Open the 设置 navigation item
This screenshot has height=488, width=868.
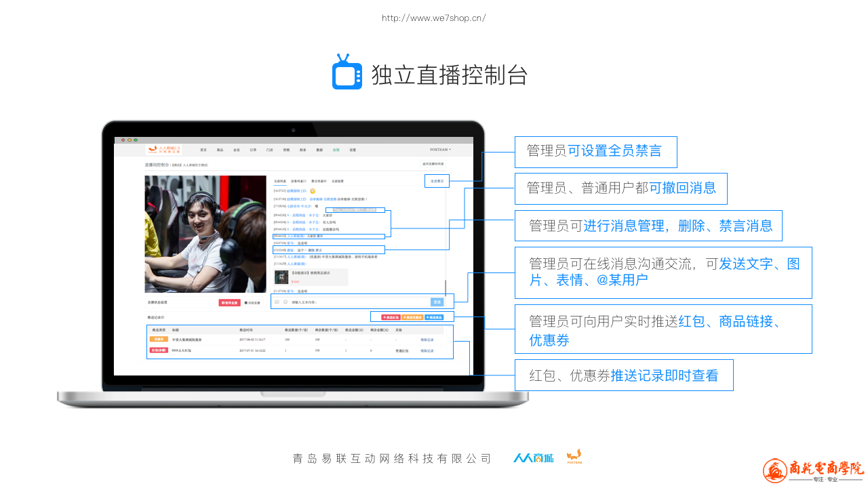353,150
